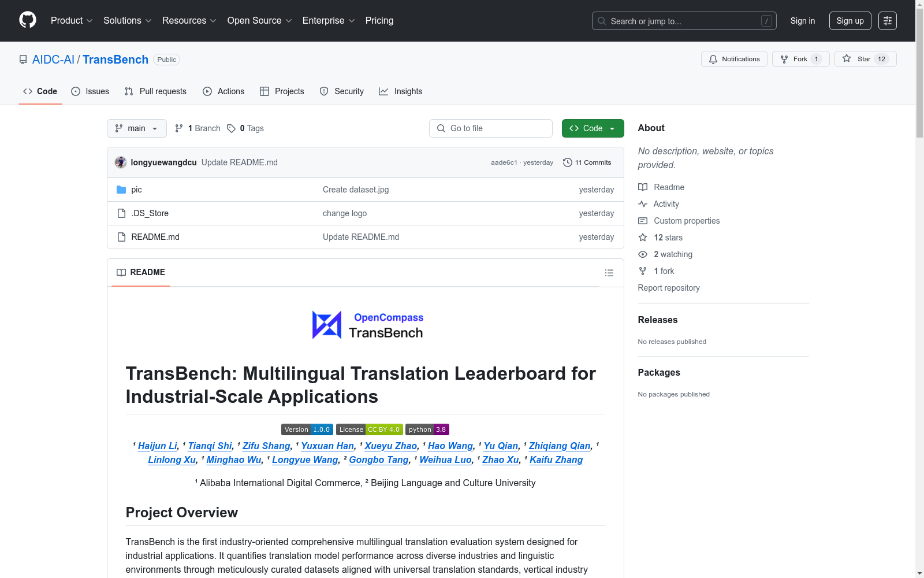View the 11 Commits history
This screenshot has width=924, height=578.
point(587,162)
